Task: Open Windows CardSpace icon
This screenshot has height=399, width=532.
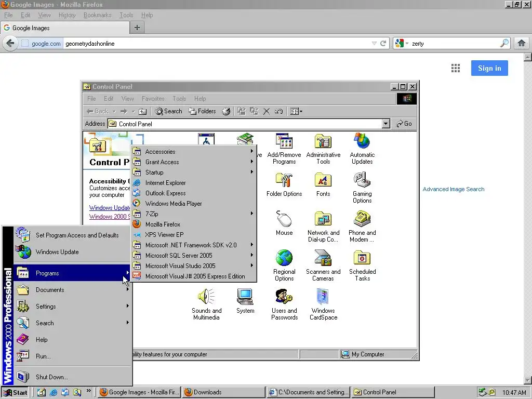Action: [323, 304]
